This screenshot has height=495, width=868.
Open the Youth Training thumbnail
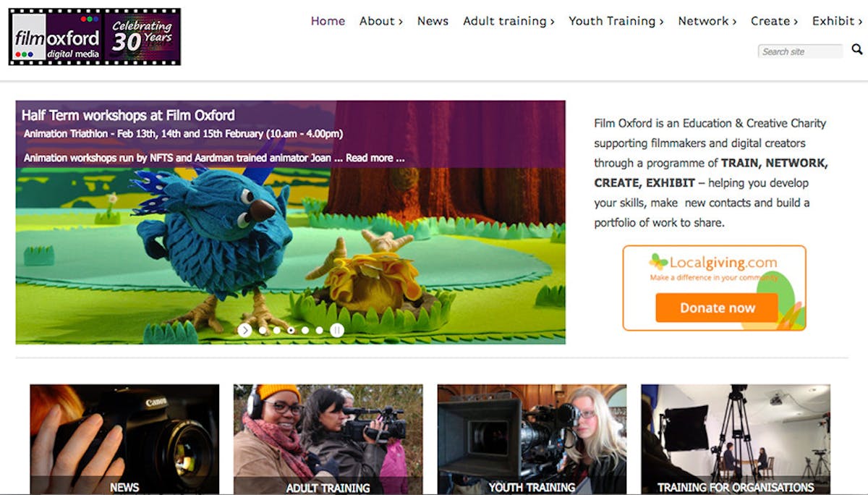(532, 439)
